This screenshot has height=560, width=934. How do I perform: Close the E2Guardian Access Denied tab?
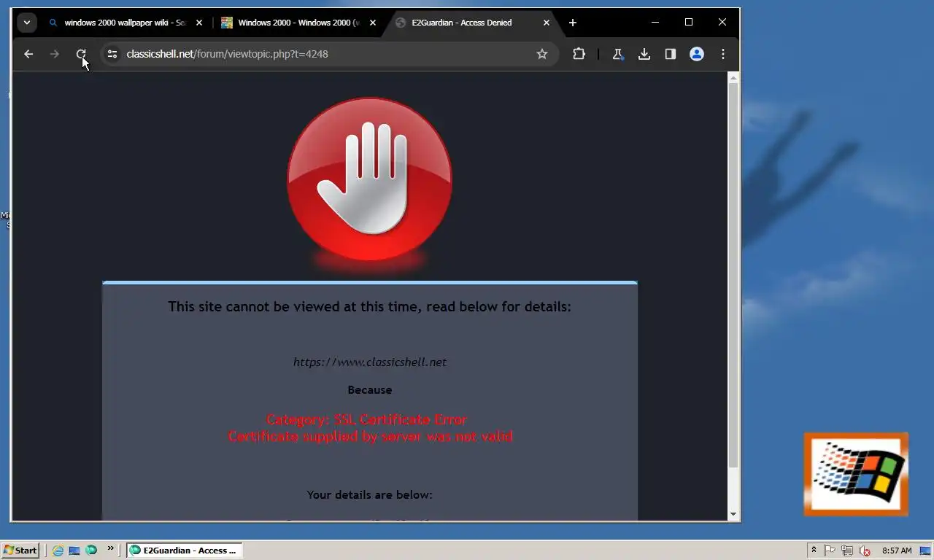click(547, 23)
